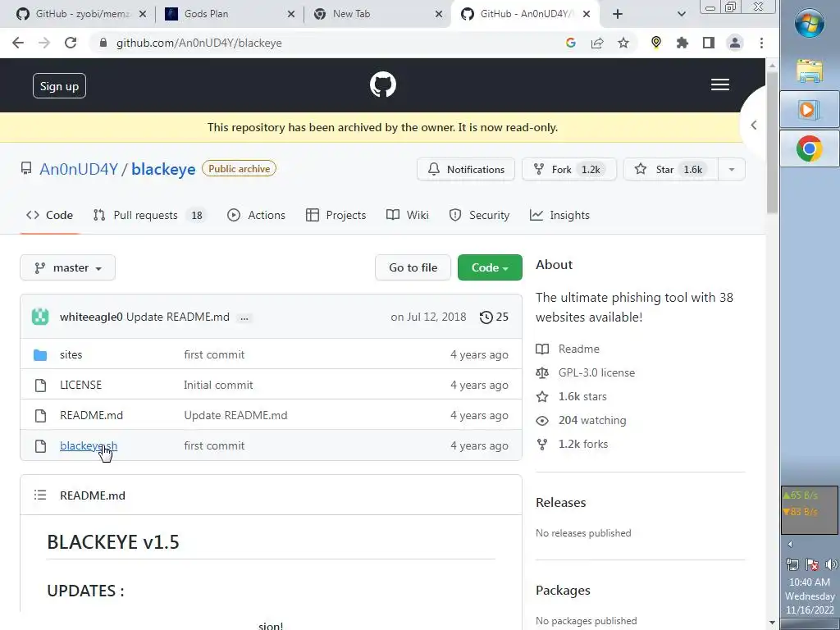Click the README outline list icon
The image size is (840, 630).
pyautogui.click(x=40, y=495)
